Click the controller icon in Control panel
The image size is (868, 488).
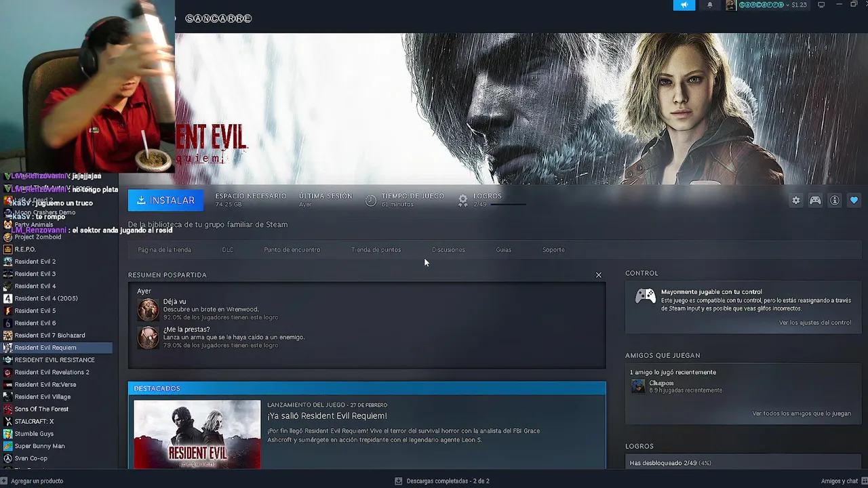coord(645,296)
